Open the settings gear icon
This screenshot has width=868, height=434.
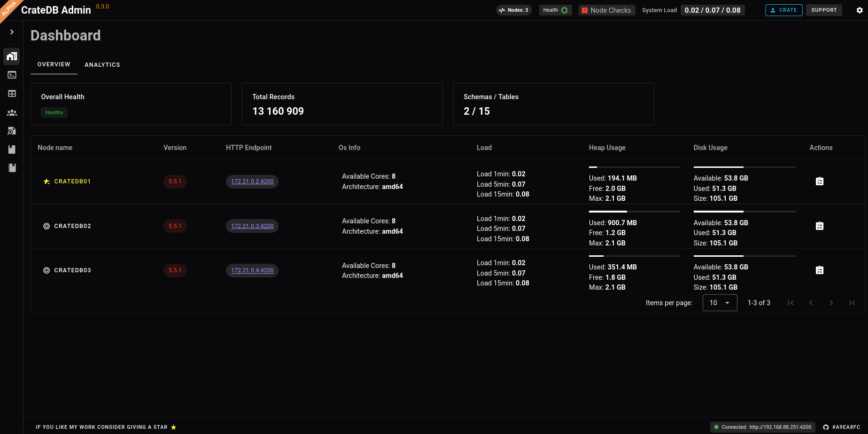coord(860,10)
